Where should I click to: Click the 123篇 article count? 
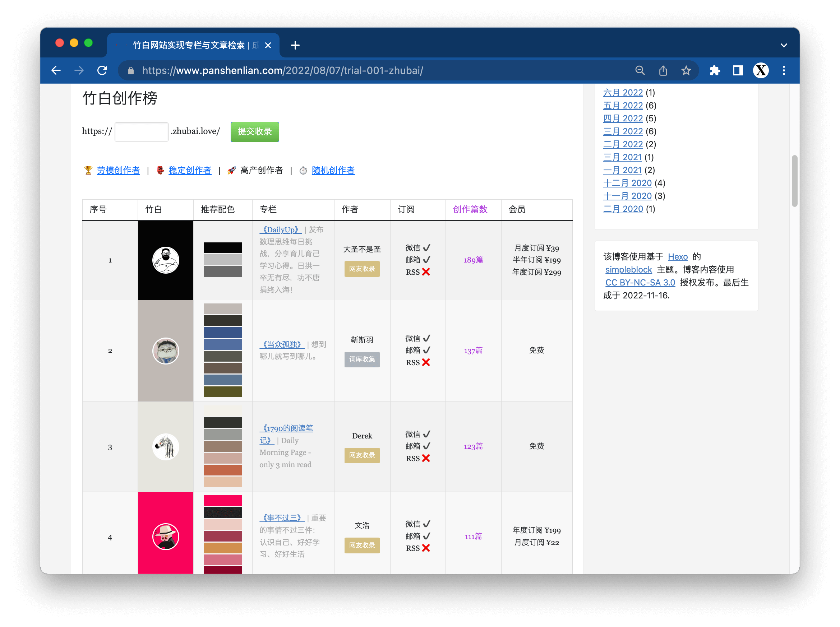(x=473, y=446)
